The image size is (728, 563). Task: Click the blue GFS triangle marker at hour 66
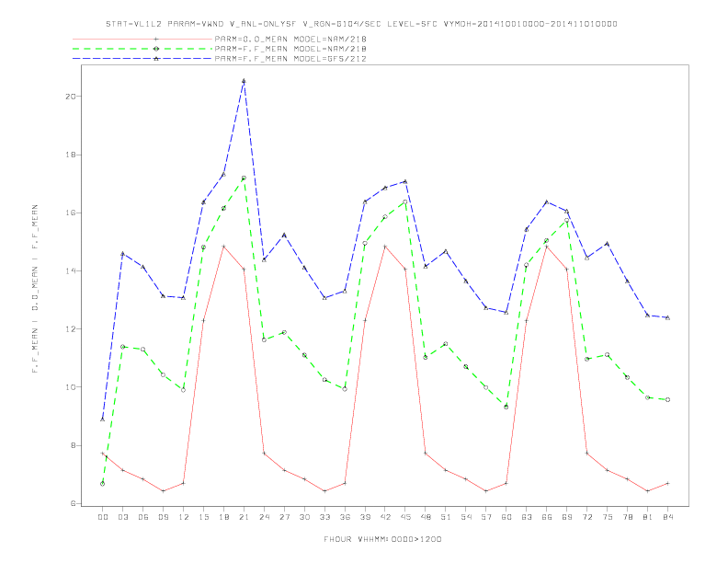pyautogui.click(x=547, y=202)
